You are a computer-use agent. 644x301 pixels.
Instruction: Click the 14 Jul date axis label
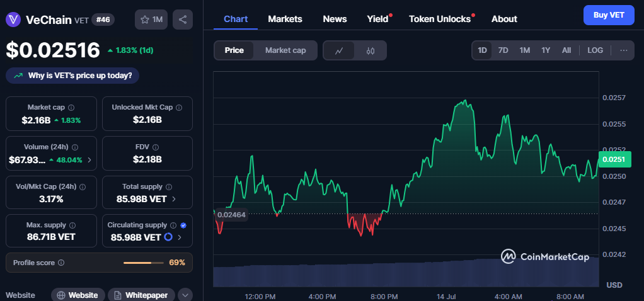coord(446,297)
